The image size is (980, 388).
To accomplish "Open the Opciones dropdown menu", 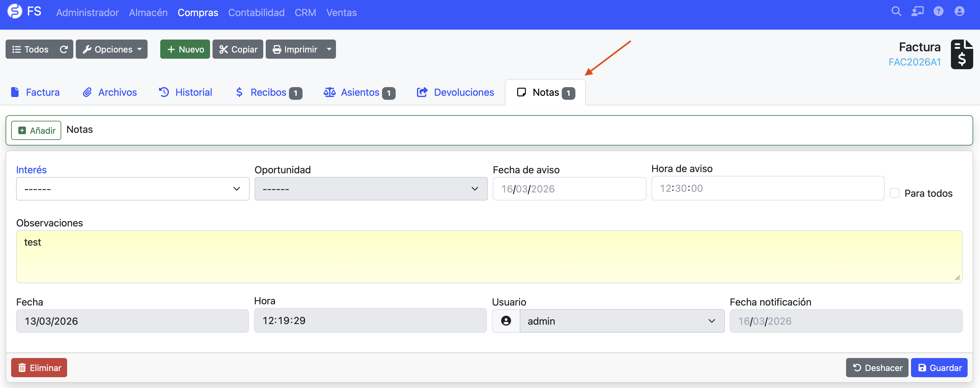I will [111, 49].
